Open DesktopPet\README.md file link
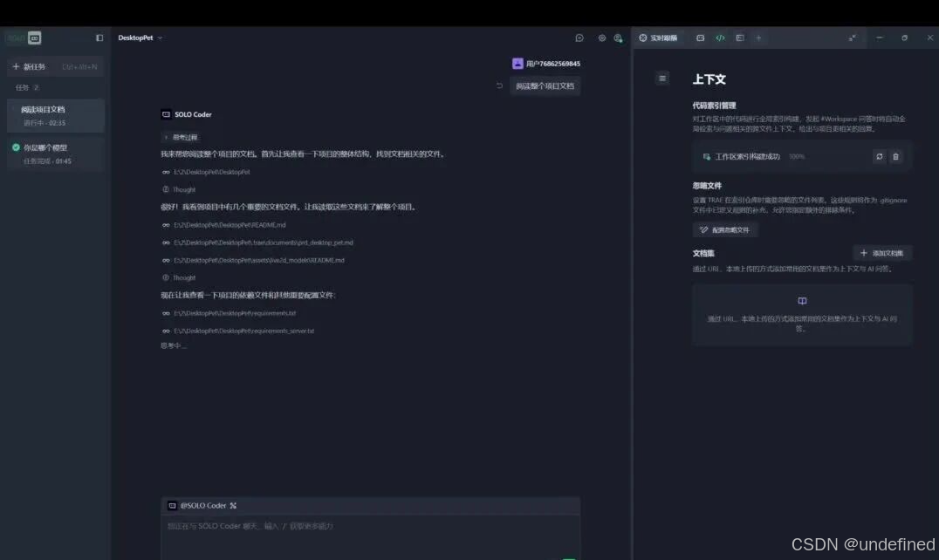This screenshot has width=939, height=560. point(230,225)
